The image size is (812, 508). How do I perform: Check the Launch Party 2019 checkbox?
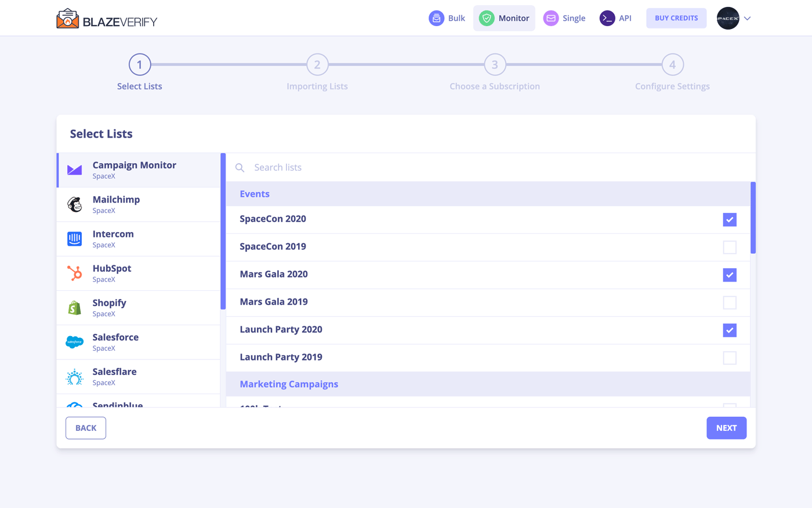click(730, 358)
